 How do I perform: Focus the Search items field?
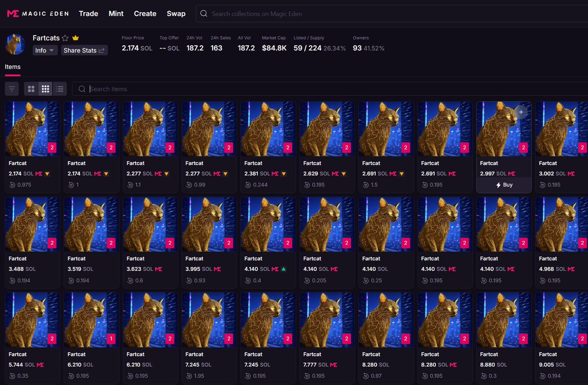coord(330,89)
